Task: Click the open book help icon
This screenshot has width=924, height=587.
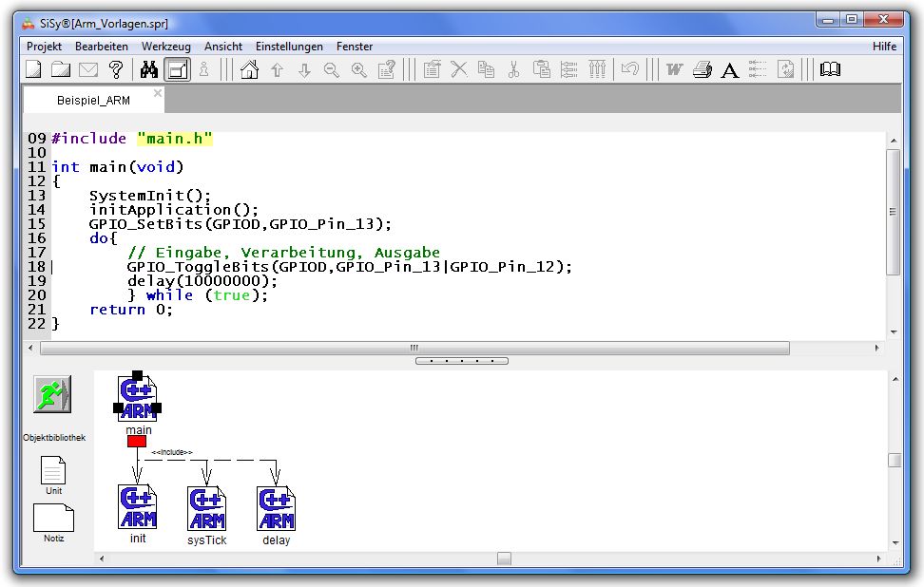Action: (x=830, y=69)
